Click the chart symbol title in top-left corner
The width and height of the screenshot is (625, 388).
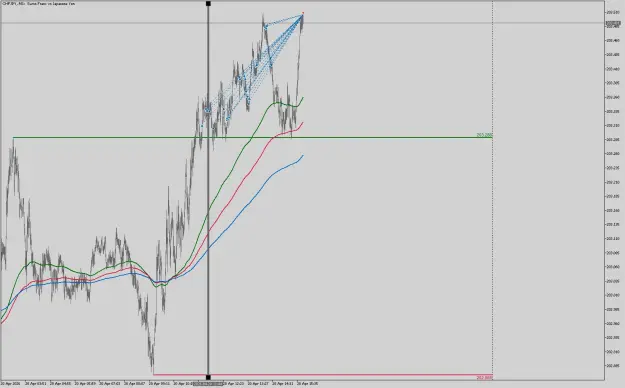38,3
